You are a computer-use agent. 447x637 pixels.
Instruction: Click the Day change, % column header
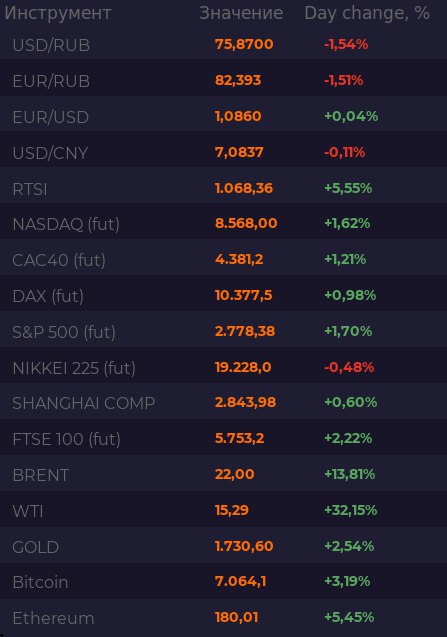[x=367, y=13]
